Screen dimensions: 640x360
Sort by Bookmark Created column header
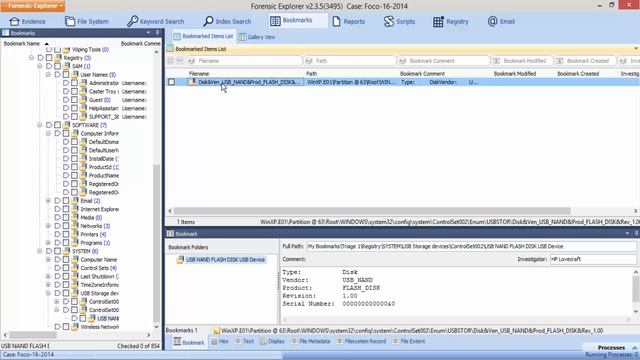[x=578, y=73]
